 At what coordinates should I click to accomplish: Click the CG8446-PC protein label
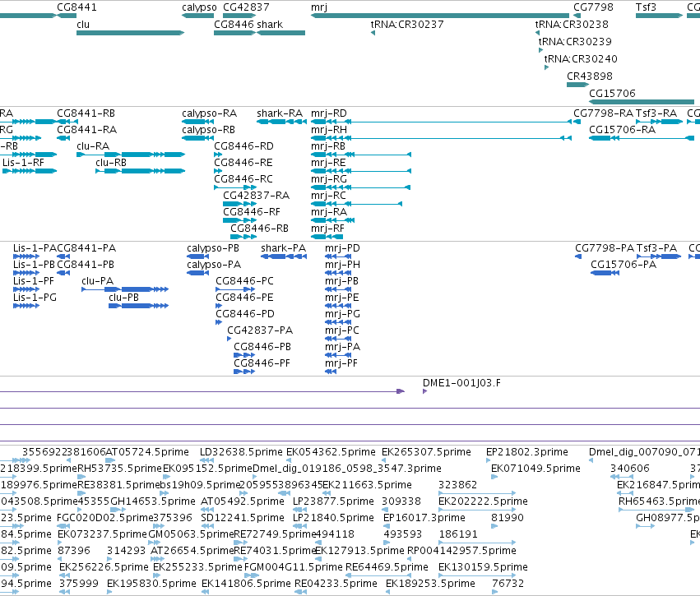[244, 281]
